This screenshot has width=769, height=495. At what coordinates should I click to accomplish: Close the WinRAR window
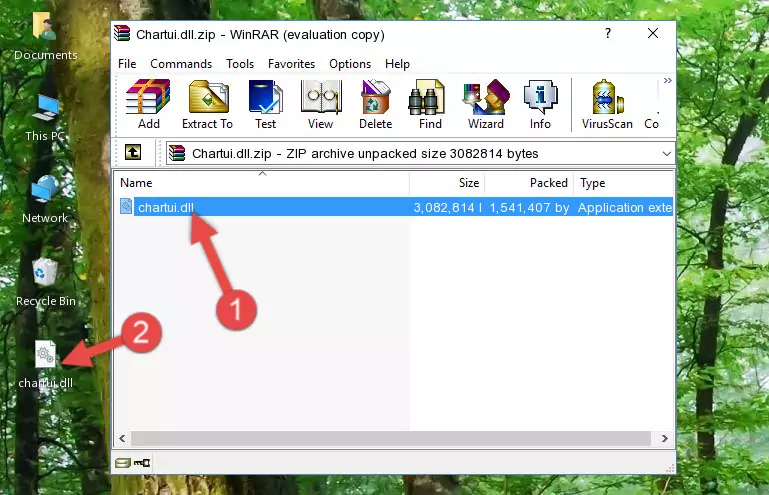tap(653, 33)
